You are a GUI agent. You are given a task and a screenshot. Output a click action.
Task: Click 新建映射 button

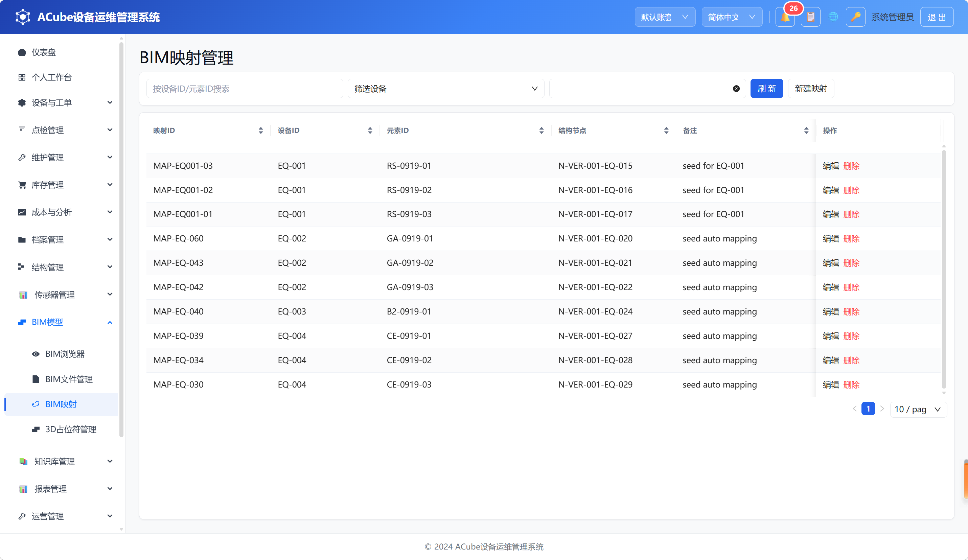pos(810,89)
